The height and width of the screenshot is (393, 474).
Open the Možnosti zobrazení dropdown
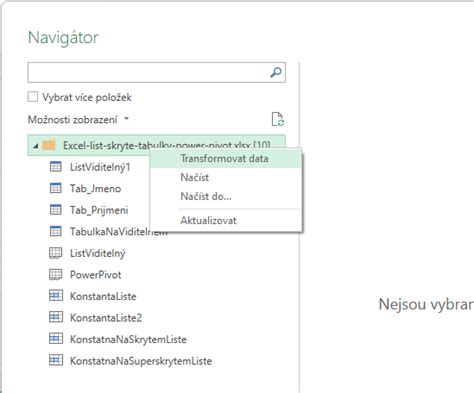pos(78,119)
